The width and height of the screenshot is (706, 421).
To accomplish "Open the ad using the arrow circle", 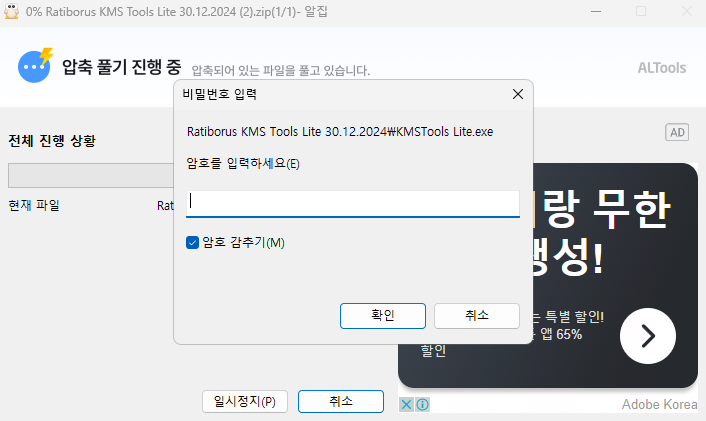I will [647, 336].
